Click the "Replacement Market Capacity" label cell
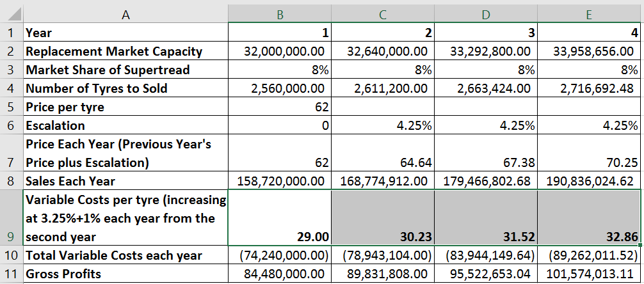The width and height of the screenshot is (644, 284). pos(125,51)
